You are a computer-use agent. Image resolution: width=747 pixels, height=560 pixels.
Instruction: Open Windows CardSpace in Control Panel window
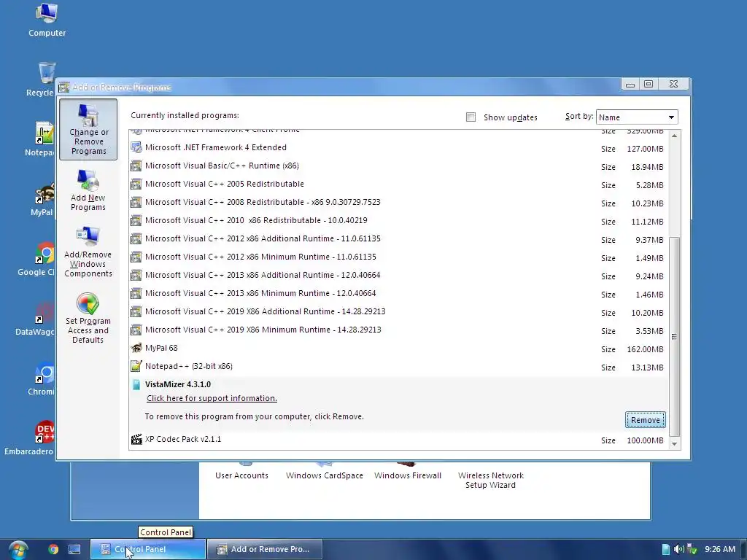pyautogui.click(x=325, y=475)
